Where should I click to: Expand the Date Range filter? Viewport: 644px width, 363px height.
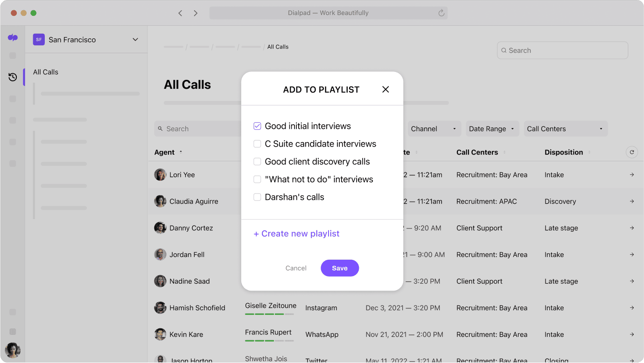tap(492, 128)
